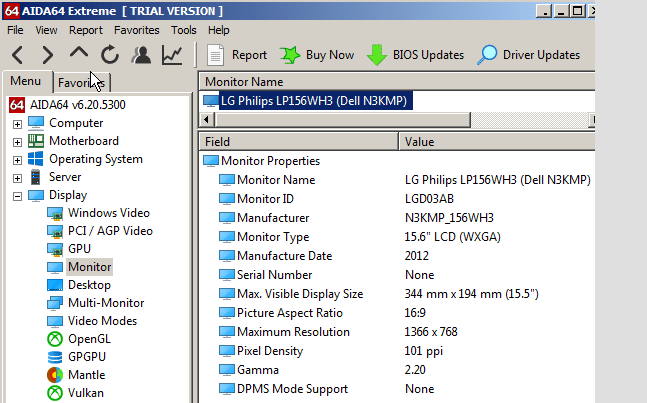
Task: Collapse the Display tree node
Action: point(17,196)
